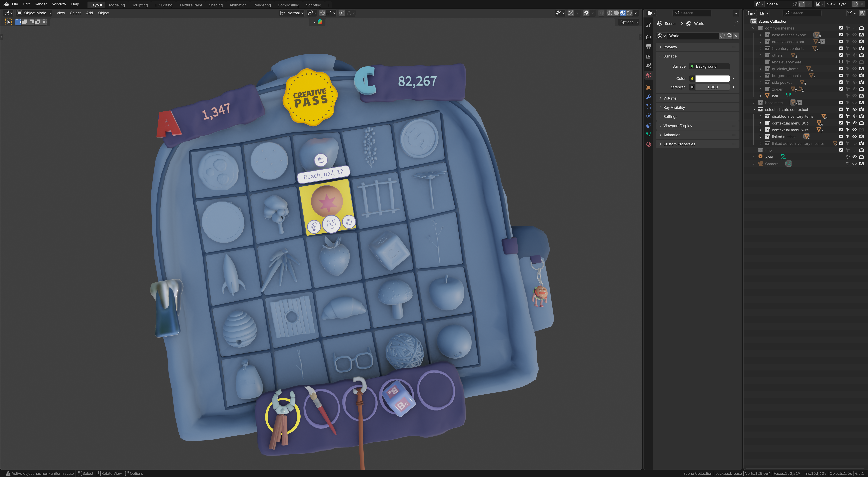Click the fake user shield for World
Image resolution: width=868 pixels, height=477 pixels.
click(722, 36)
